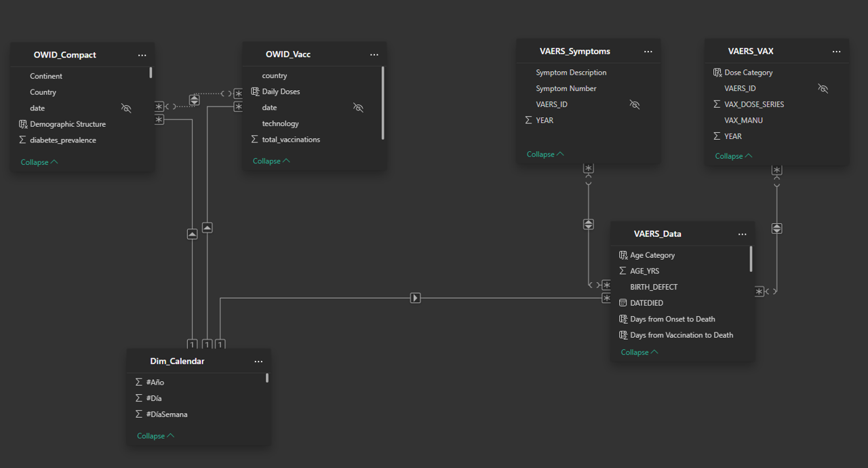Select the sigma icon beside VAX_DOSE_SERIES
Viewport: 868px width, 468px height.
click(717, 104)
